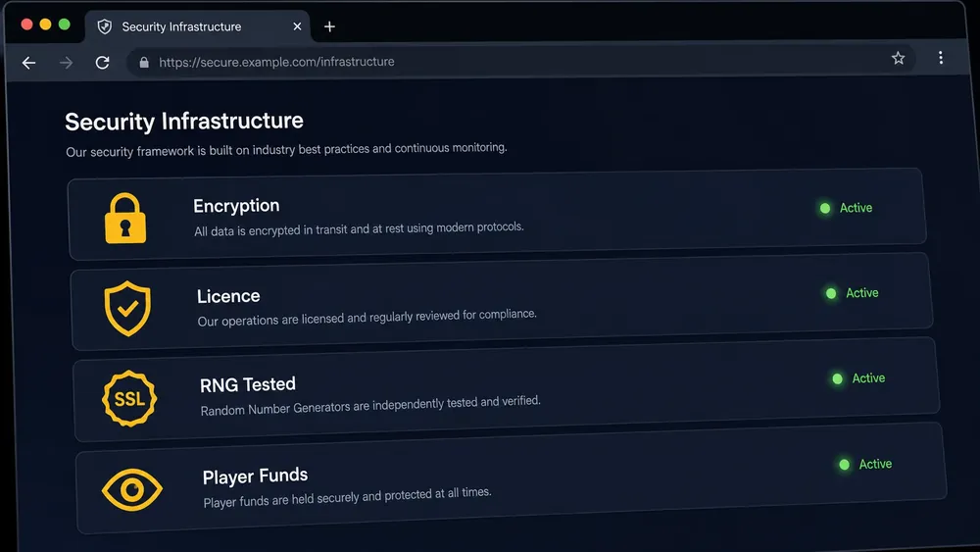Open a new tab with the plus button

tap(329, 26)
